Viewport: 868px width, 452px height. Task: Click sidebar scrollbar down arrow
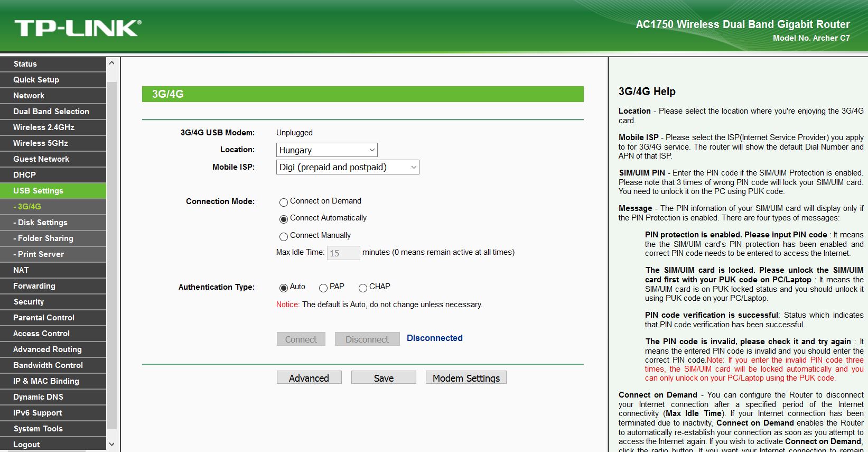pos(111,445)
